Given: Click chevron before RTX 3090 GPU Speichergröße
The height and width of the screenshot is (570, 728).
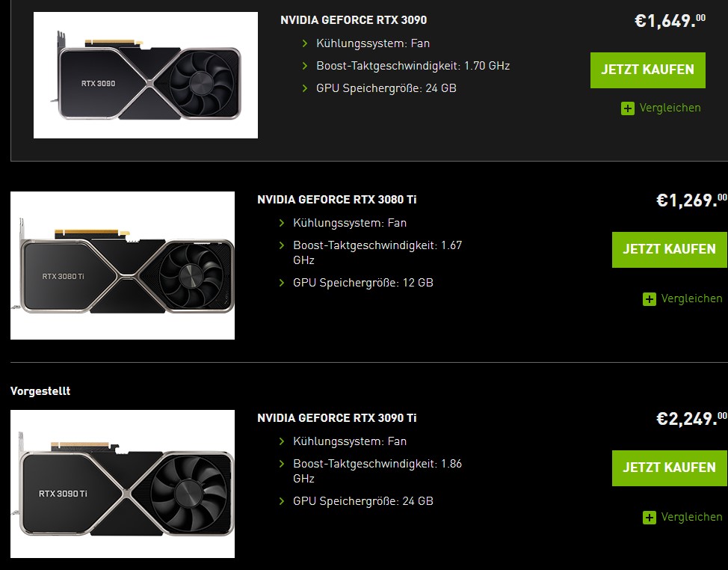Looking at the screenshot, I should click(304, 88).
